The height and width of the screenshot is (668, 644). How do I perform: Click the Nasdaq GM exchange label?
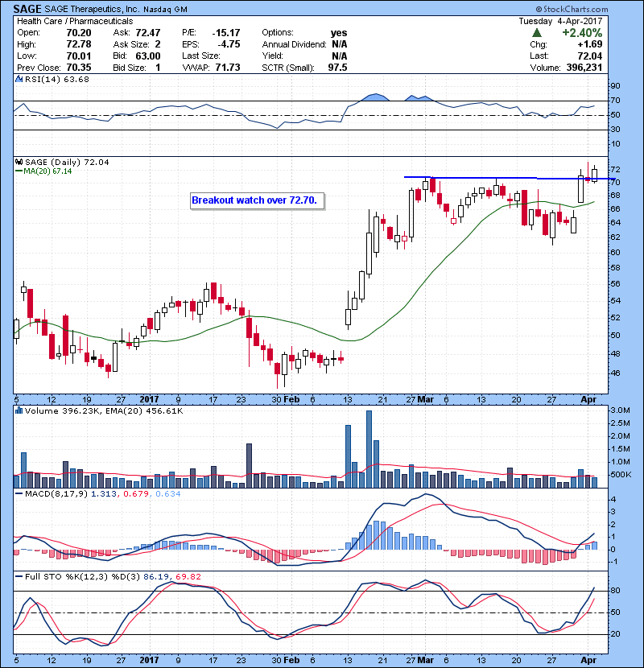(x=165, y=10)
